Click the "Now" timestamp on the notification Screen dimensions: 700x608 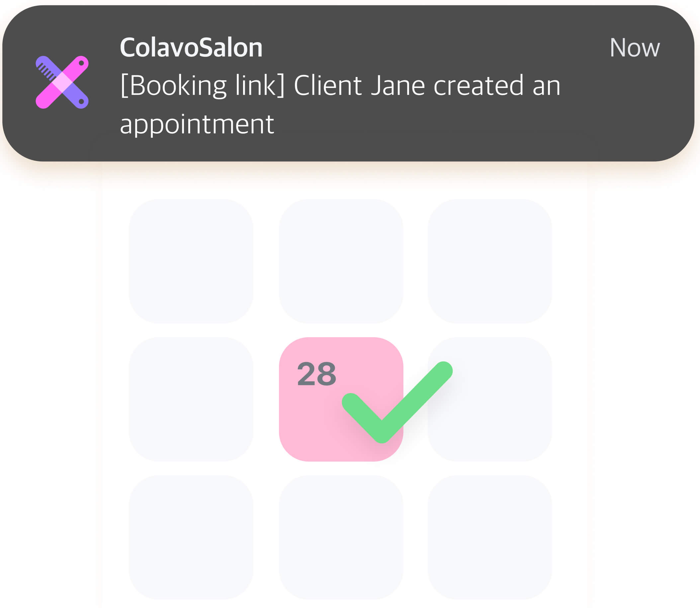pos(635,47)
